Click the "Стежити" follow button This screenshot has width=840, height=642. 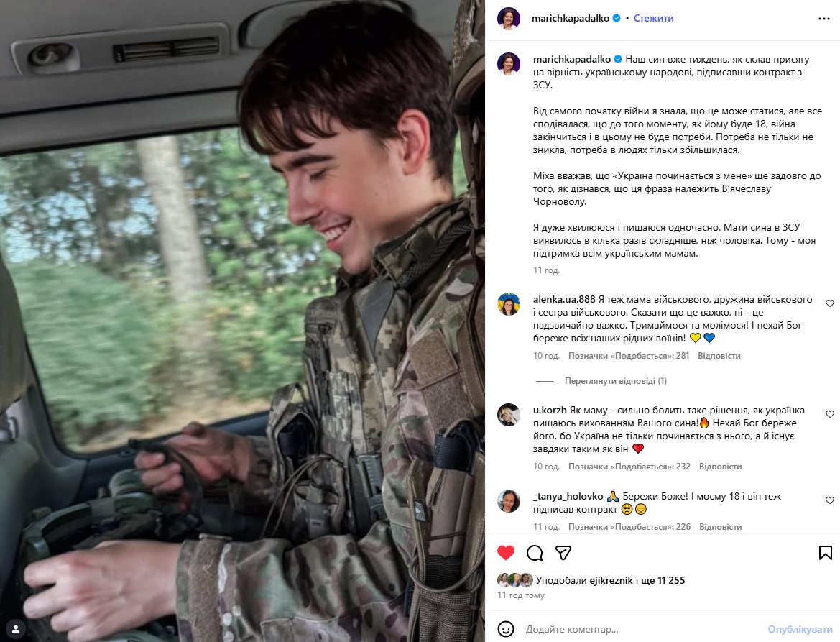tap(653, 19)
